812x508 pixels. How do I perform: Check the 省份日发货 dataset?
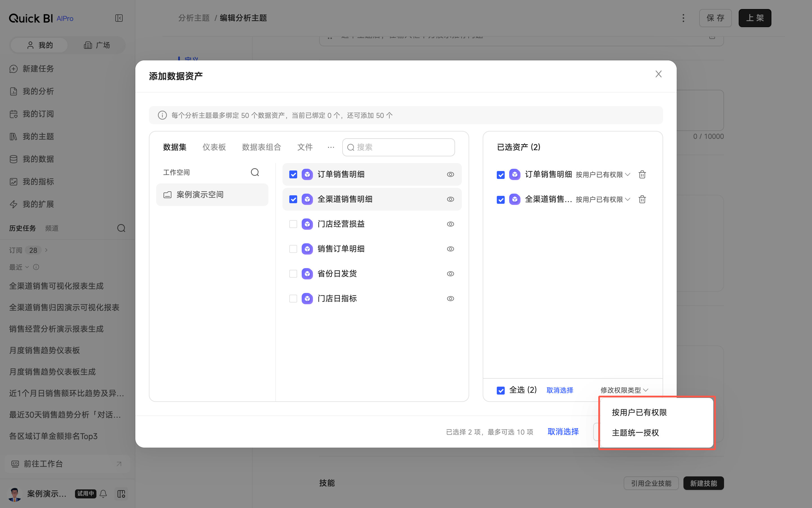(293, 274)
